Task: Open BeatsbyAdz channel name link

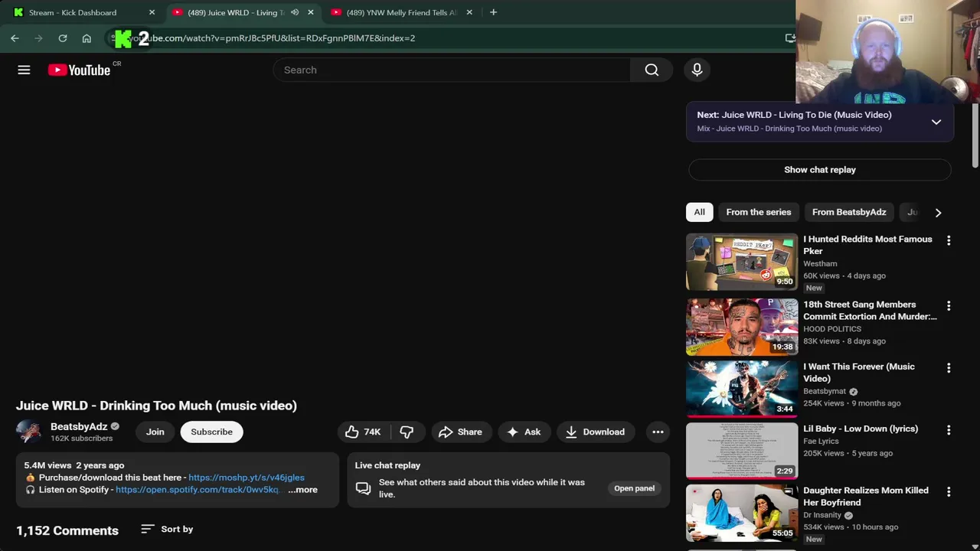Action: click(x=79, y=426)
